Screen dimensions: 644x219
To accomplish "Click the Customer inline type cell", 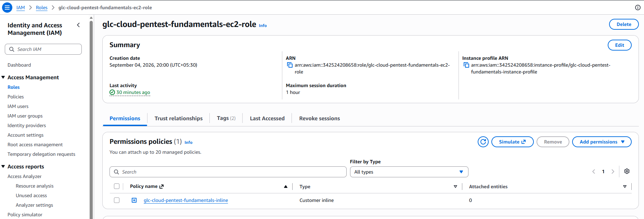I will click(x=317, y=200).
